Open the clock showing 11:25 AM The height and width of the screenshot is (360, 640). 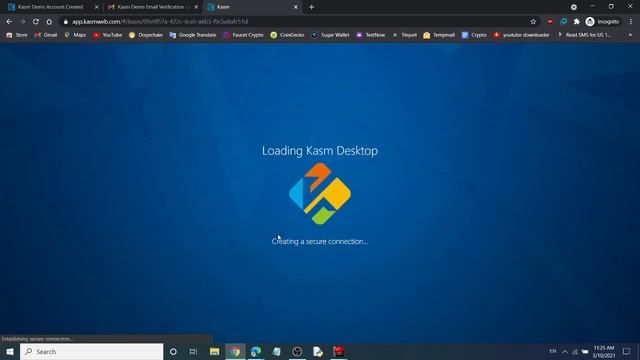click(604, 351)
